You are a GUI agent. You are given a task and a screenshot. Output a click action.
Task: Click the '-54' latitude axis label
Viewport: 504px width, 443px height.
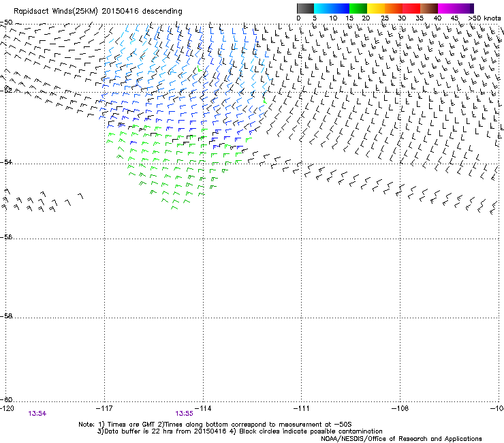[x=6, y=162]
